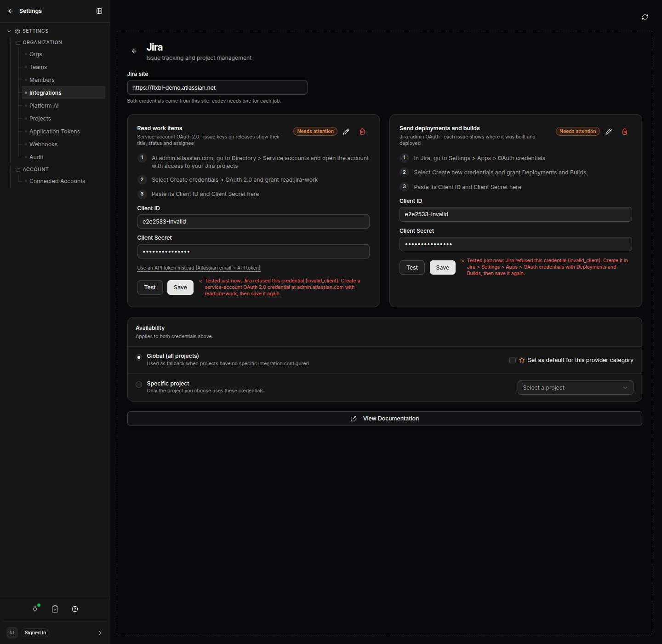Delete the Read work items credential
The height and width of the screenshot is (644, 662).
362,132
